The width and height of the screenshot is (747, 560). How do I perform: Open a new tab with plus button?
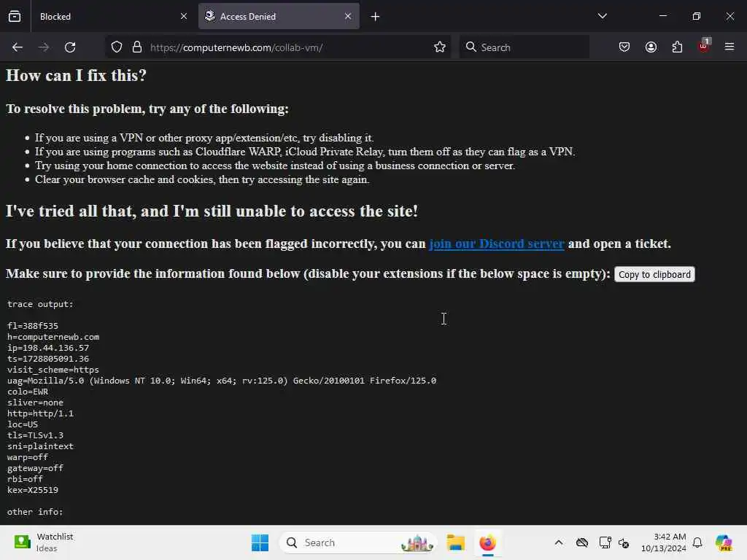[376, 17]
